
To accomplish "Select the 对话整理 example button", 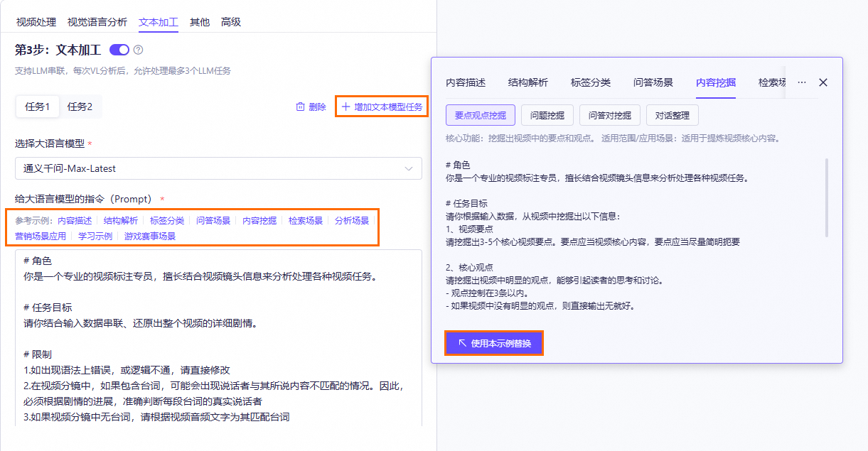I will 673,115.
